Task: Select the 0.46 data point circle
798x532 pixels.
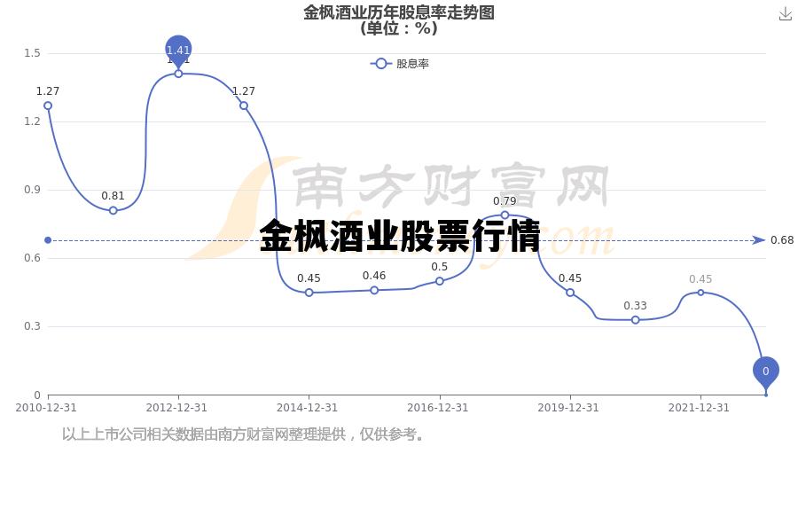Action: (374, 290)
